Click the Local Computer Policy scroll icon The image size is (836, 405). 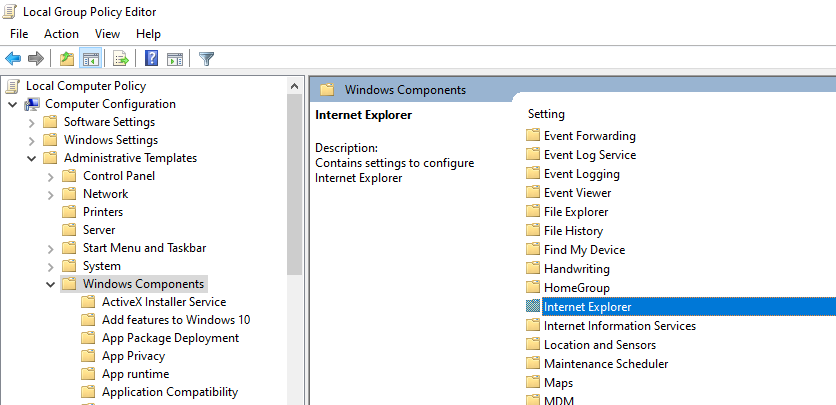point(13,86)
